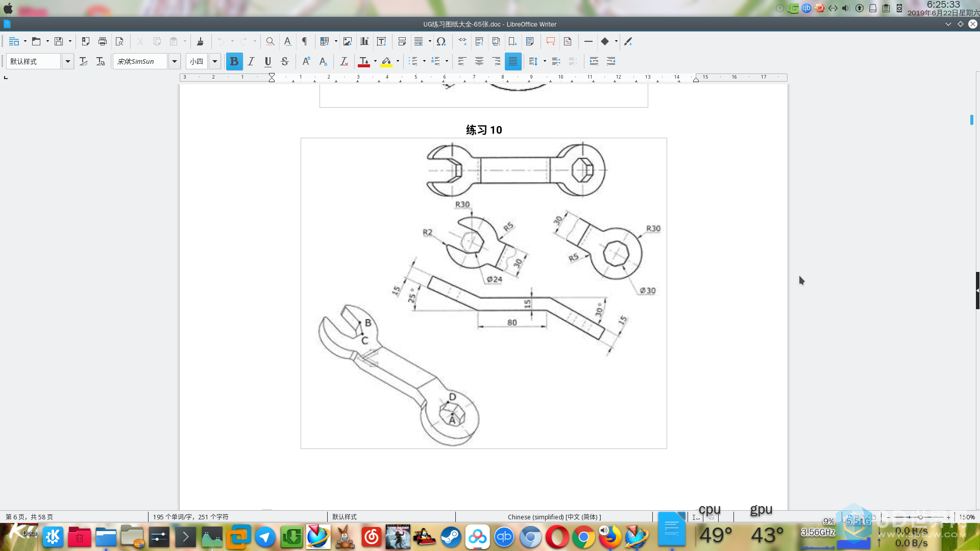The width and height of the screenshot is (980, 551).
Task: Click font size field 小四
Action: [x=197, y=61]
